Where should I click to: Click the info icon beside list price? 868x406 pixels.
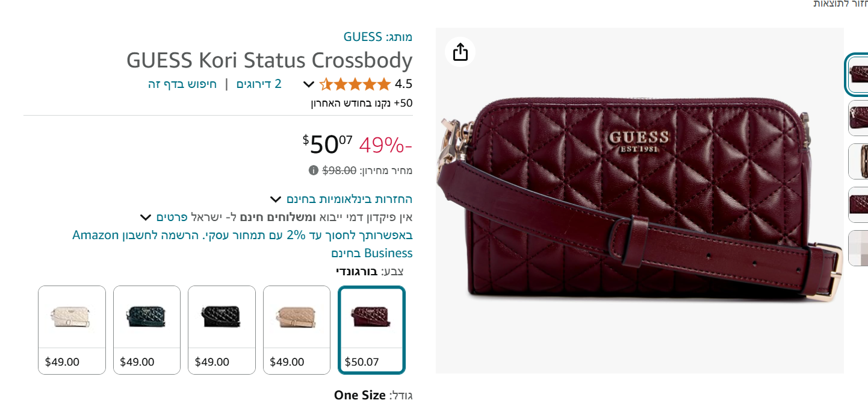click(x=313, y=170)
